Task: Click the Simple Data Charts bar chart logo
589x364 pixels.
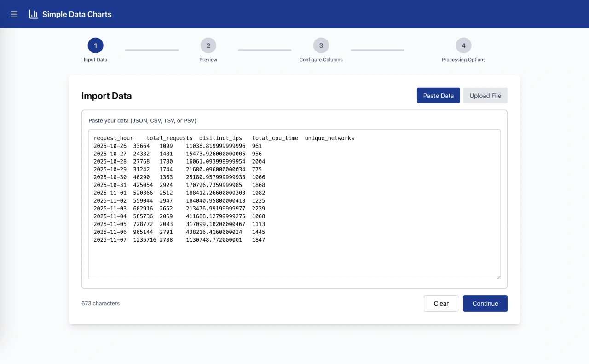Action: click(x=33, y=14)
